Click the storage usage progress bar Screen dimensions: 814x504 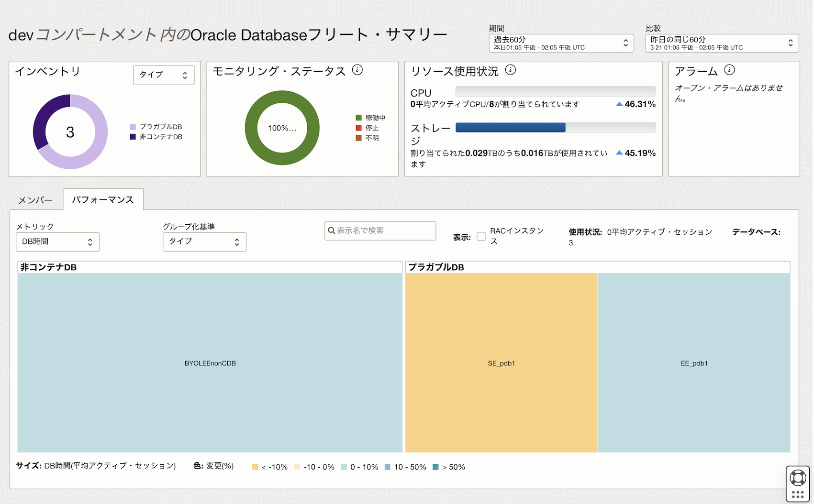point(556,127)
